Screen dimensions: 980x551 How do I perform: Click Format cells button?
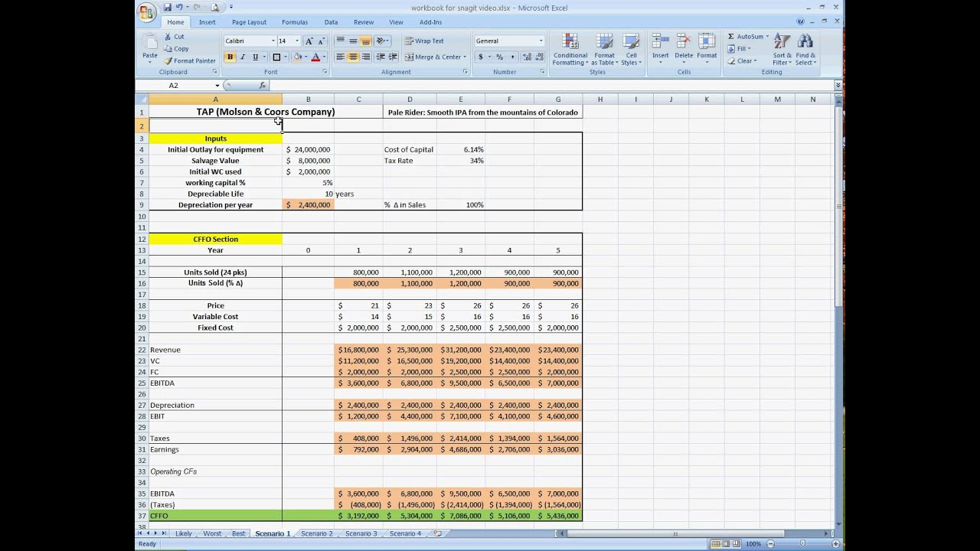[x=707, y=50]
